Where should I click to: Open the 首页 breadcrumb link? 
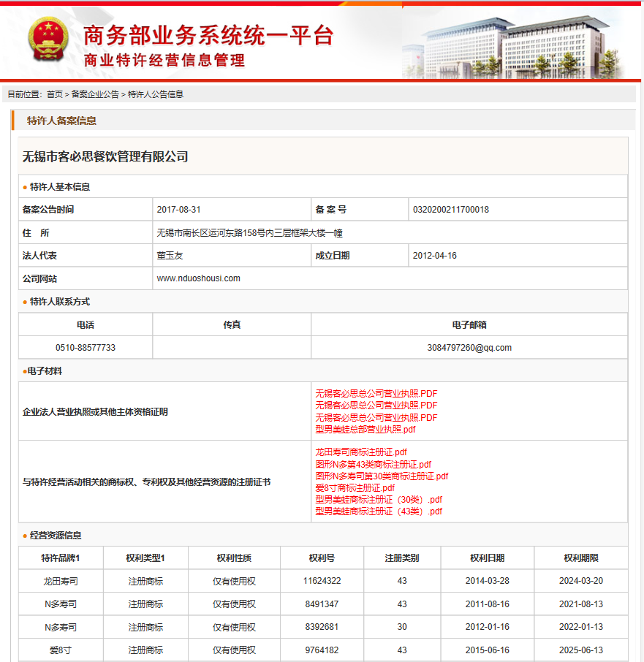[x=55, y=94]
